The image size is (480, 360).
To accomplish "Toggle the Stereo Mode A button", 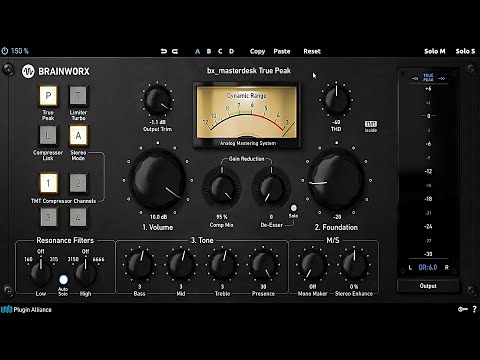I will pyautogui.click(x=78, y=136).
